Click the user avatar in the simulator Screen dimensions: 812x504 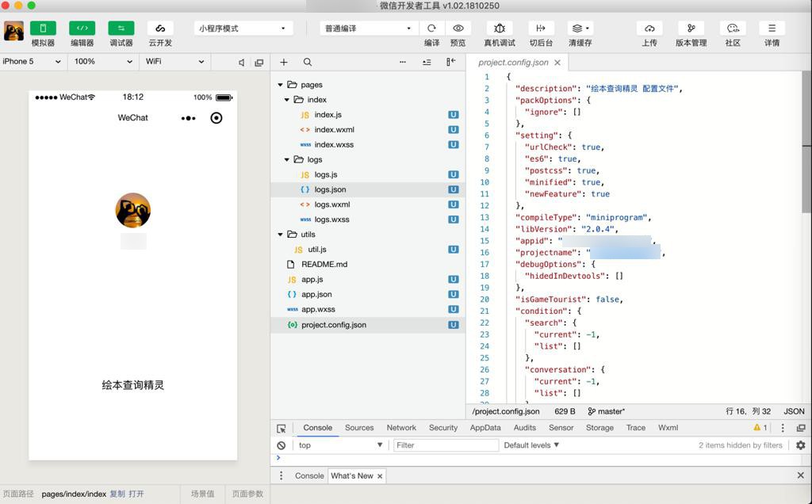coord(133,211)
